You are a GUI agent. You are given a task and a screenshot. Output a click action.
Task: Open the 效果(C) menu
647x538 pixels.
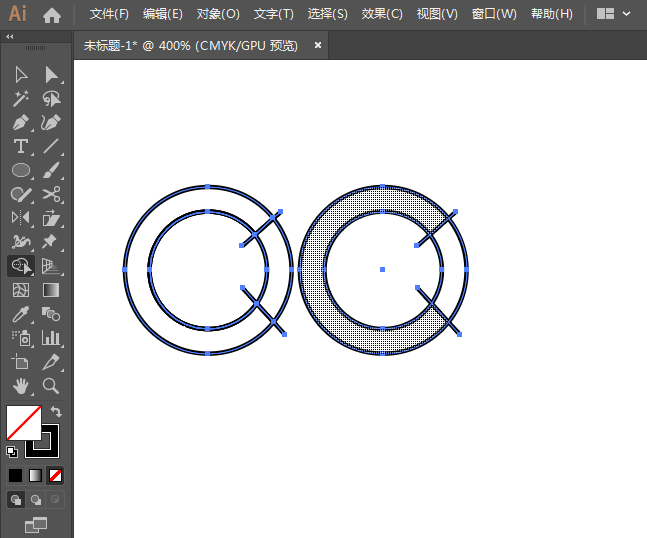(382, 14)
